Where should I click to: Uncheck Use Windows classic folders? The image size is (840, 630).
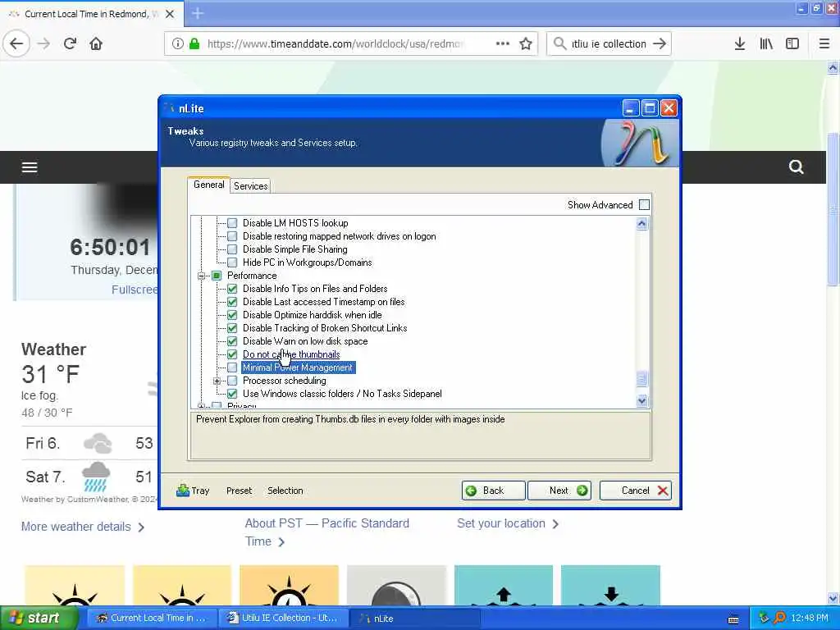pos(232,394)
